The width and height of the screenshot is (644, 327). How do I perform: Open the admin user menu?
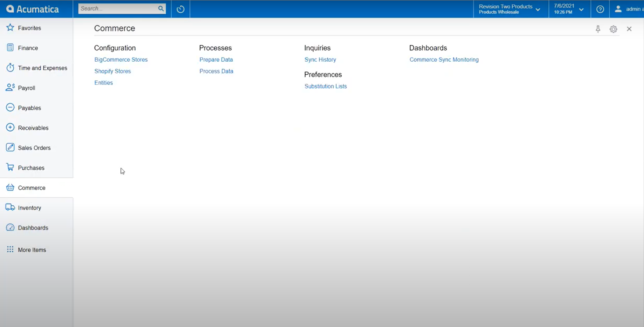[629, 9]
